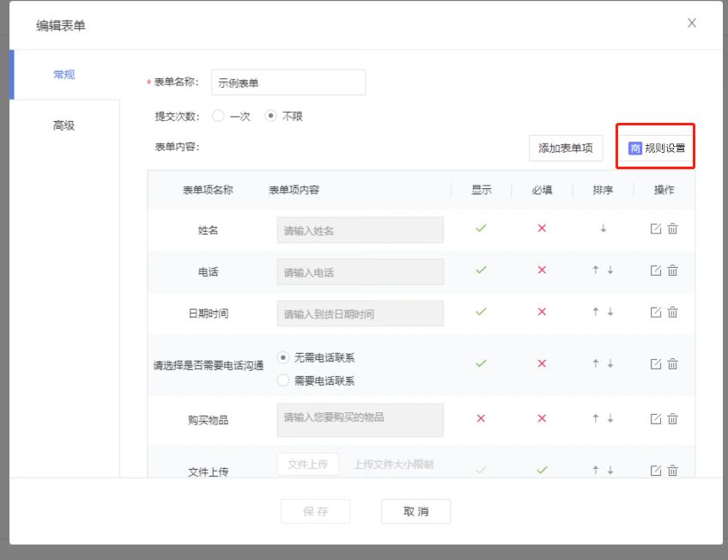
Task: Move 购买物品 row down
Action: coord(610,418)
